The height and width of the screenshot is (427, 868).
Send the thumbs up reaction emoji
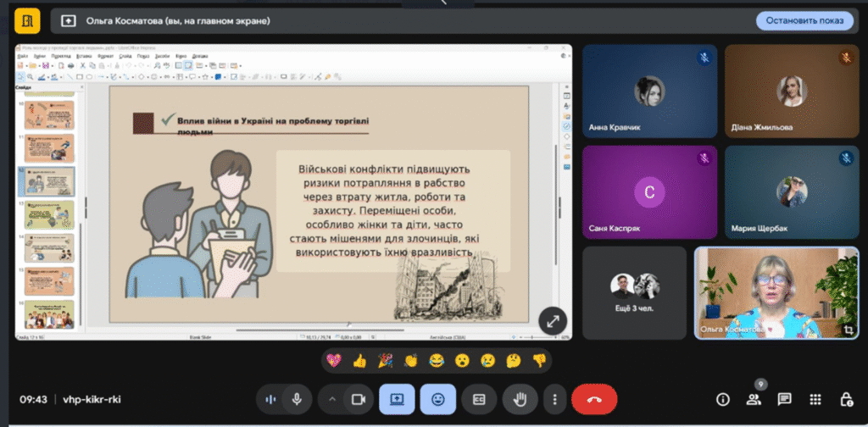(359, 361)
